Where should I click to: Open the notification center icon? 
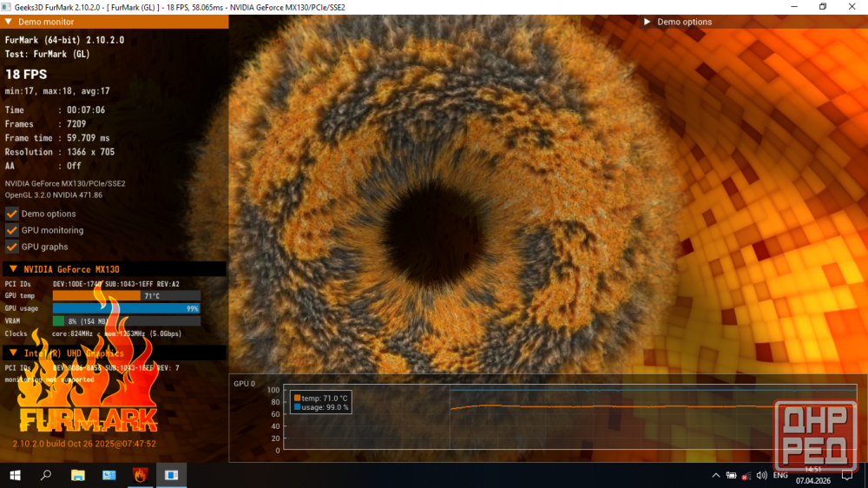847,475
